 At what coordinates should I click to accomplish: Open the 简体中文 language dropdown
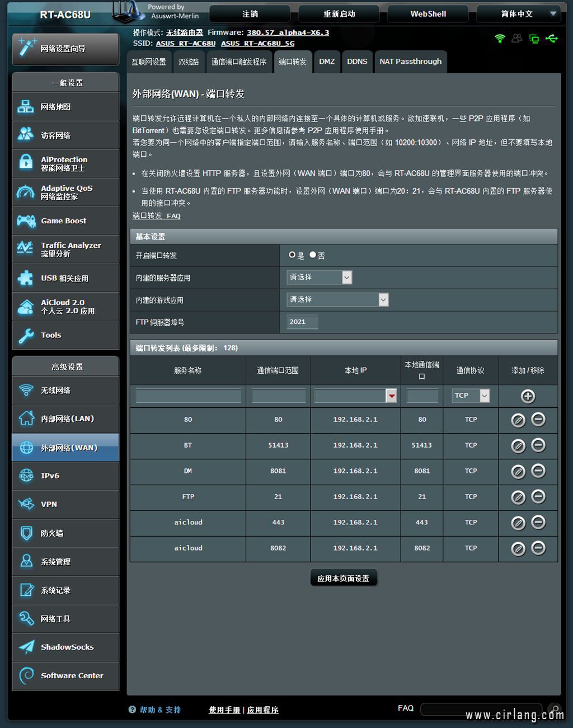pos(522,14)
